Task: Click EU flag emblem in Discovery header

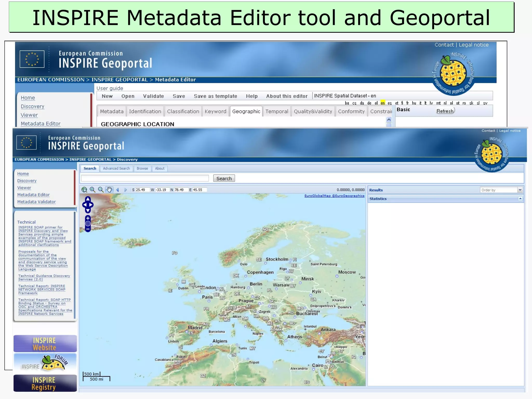Action: [x=26, y=143]
